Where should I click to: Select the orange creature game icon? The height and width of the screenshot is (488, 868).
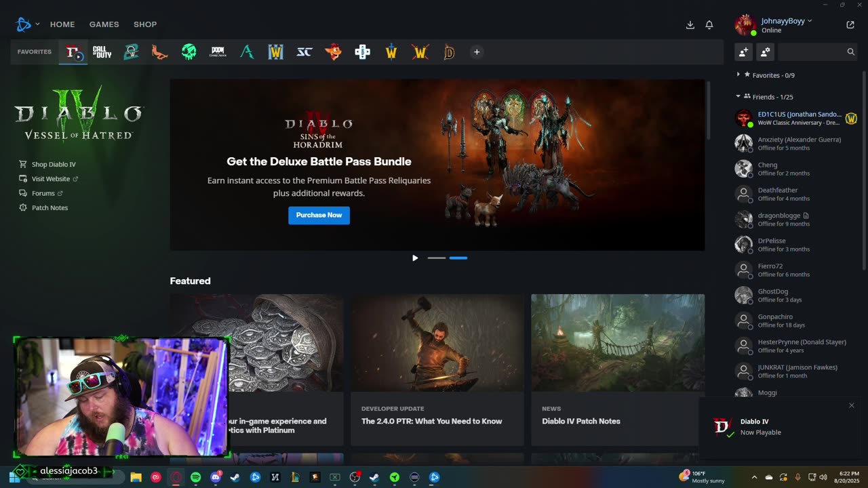pos(159,52)
